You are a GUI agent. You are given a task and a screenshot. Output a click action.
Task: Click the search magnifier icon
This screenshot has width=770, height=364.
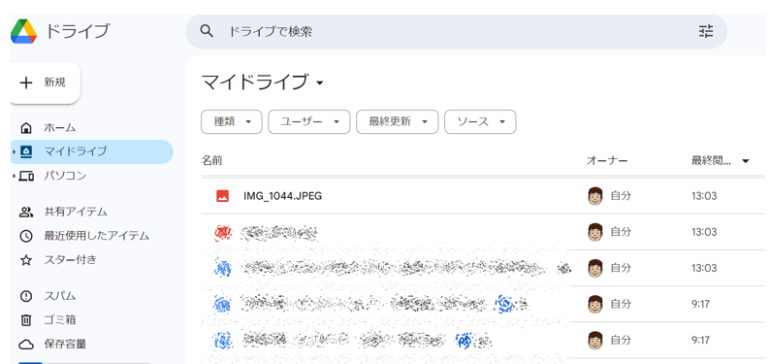point(207,31)
